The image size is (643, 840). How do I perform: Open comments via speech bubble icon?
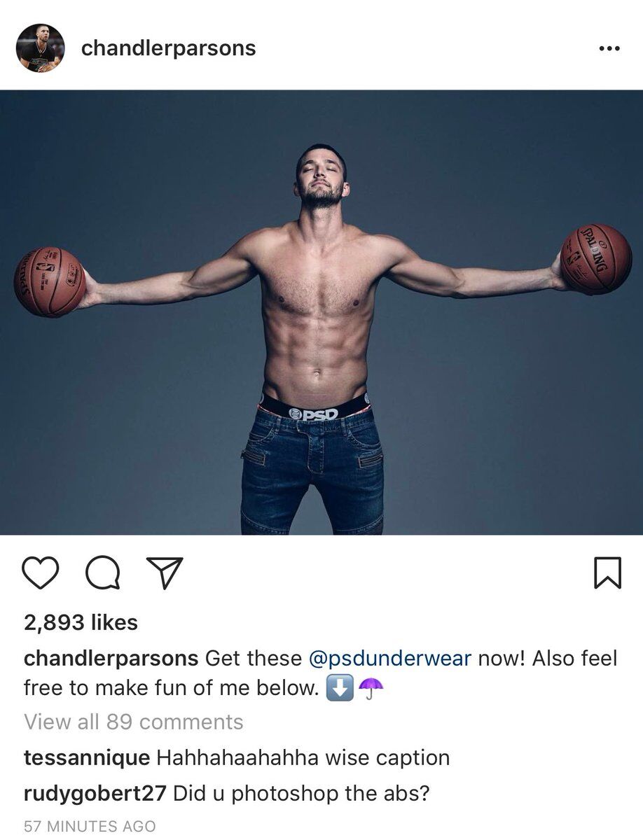tap(103, 573)
